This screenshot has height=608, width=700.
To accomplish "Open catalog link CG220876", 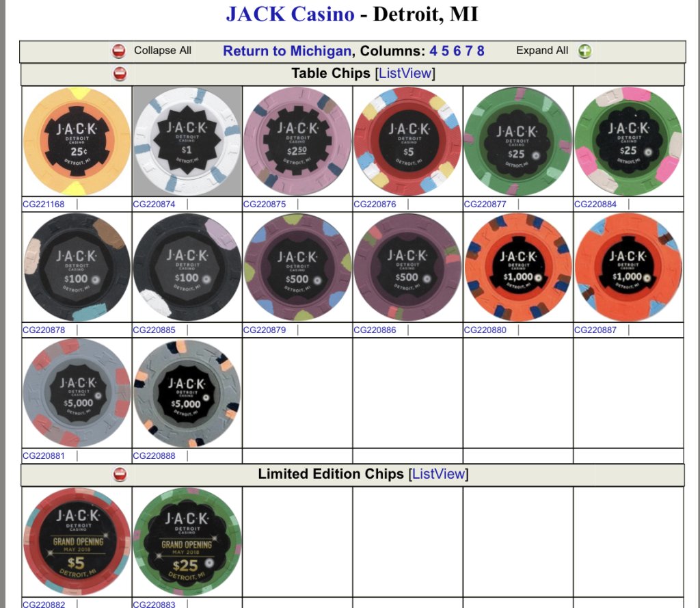I will (x=375, y=204).
